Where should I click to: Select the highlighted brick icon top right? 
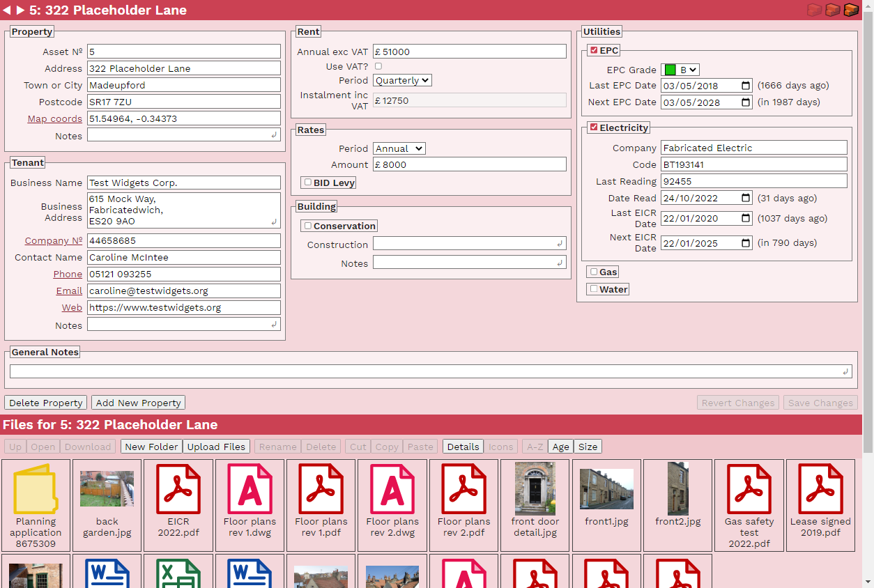tap(851, 10)
